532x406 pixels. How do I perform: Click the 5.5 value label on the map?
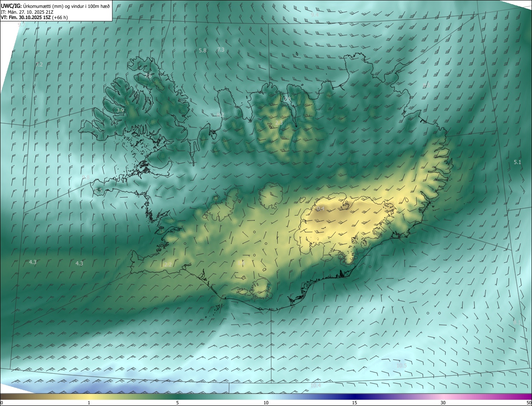99,190
